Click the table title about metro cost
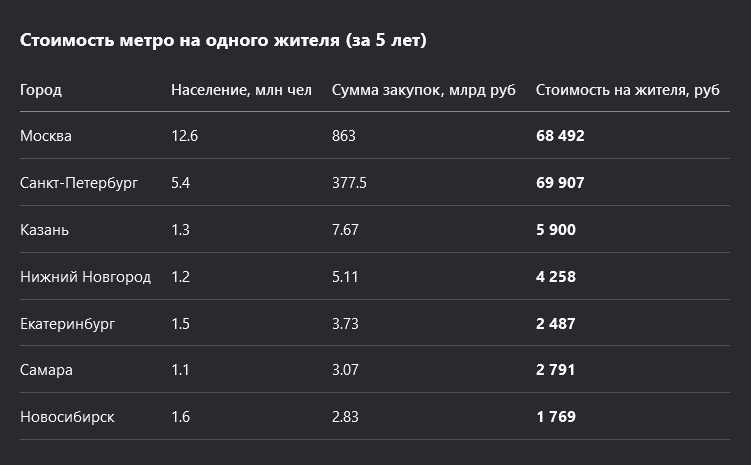 pos(223,41)
